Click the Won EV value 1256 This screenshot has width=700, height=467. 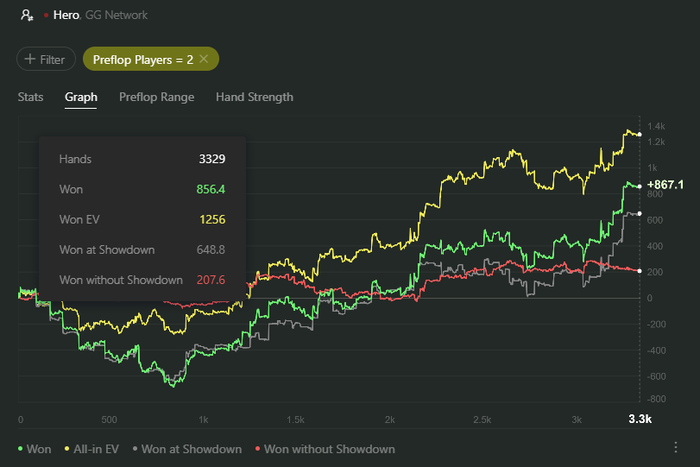tap(212, 219)
